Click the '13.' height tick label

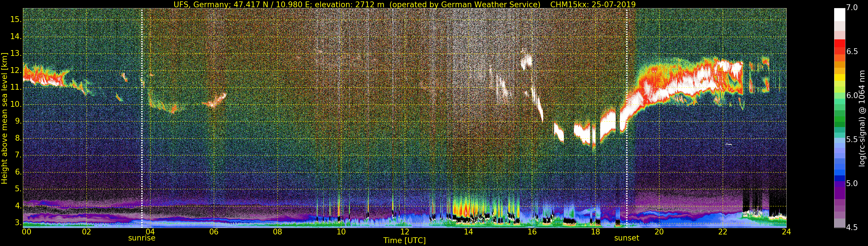[x=16, y=54]
